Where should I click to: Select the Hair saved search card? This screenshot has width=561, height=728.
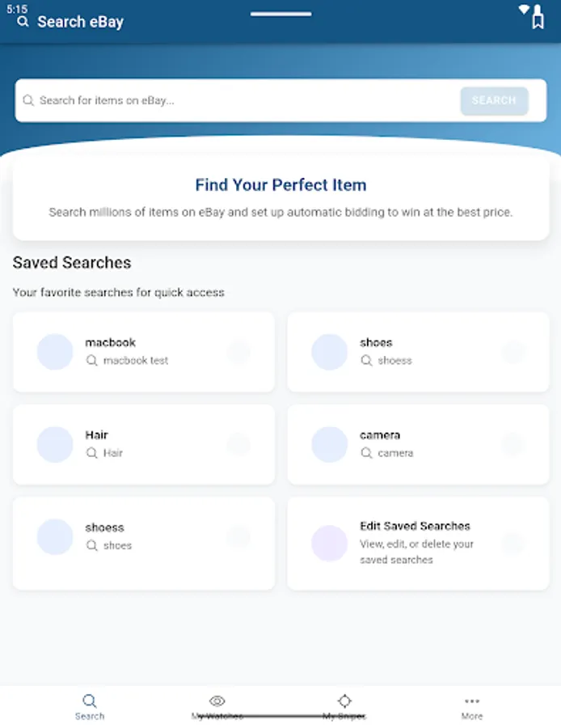click(x=143, y=444)
